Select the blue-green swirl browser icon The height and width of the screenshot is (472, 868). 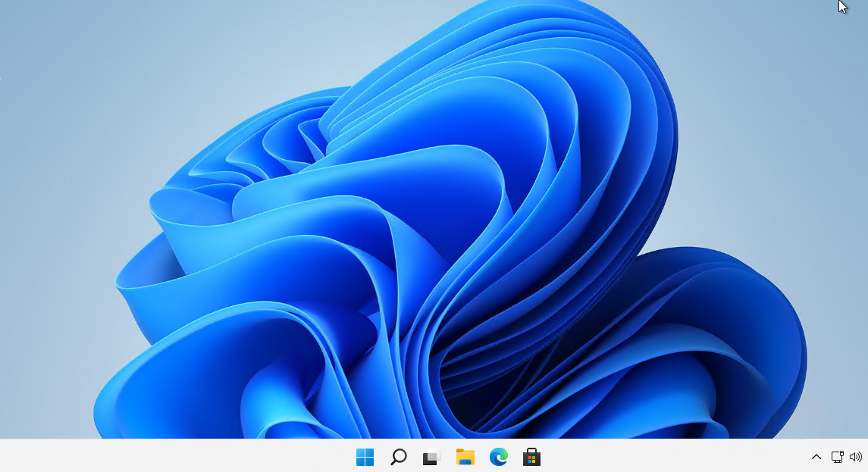click(498, 457)
